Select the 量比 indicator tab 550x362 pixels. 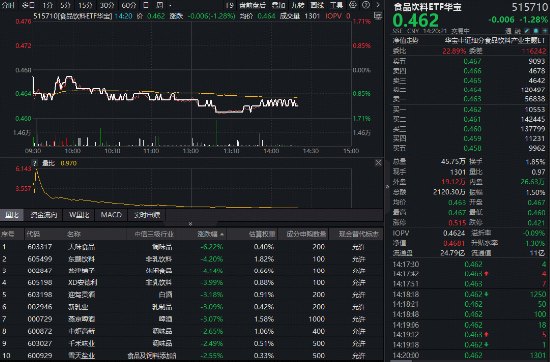(x=12, y=215)
